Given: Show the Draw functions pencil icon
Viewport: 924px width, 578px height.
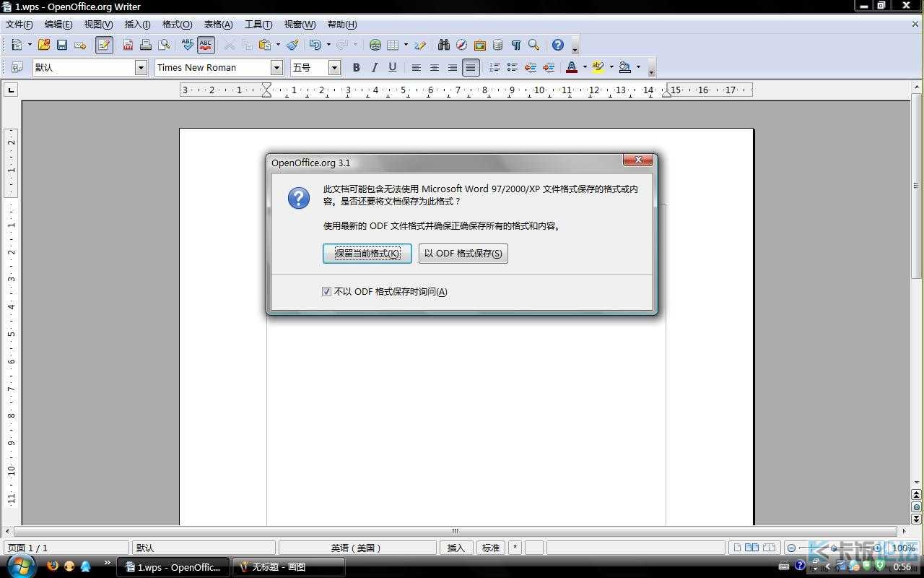Looking at the screenshot, I should coord(420,45).
